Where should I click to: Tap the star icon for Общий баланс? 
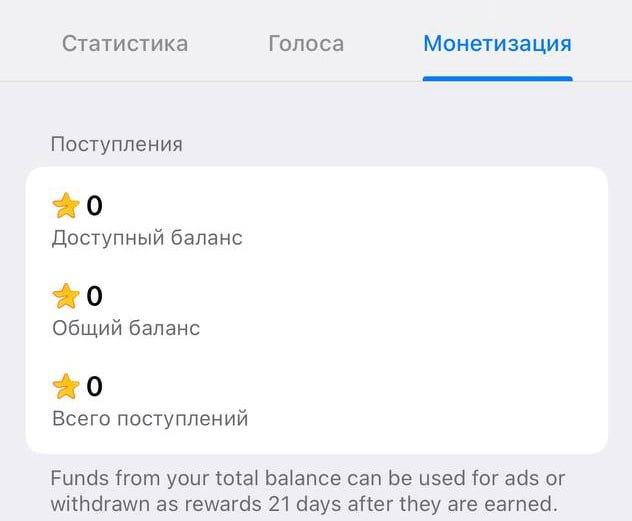tap(65, 296)
